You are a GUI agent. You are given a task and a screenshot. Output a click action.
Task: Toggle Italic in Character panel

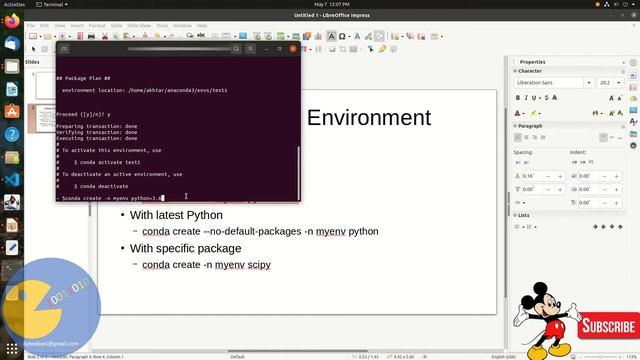click(x=526, y=98)
